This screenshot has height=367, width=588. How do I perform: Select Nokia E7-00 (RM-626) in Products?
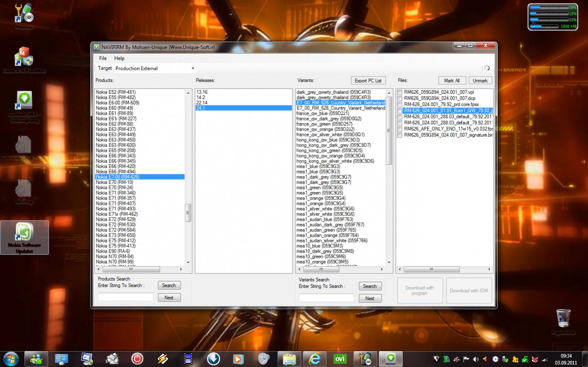click(140, 177)
